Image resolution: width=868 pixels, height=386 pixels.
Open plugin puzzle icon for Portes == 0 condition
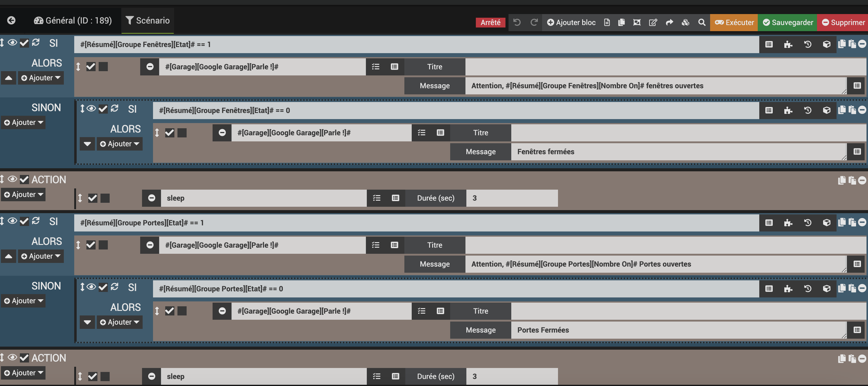(788, 289)
